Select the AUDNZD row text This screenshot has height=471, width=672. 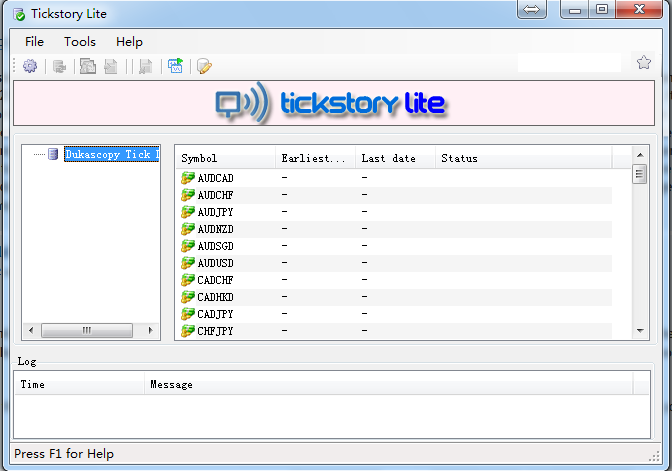(215, 229)
